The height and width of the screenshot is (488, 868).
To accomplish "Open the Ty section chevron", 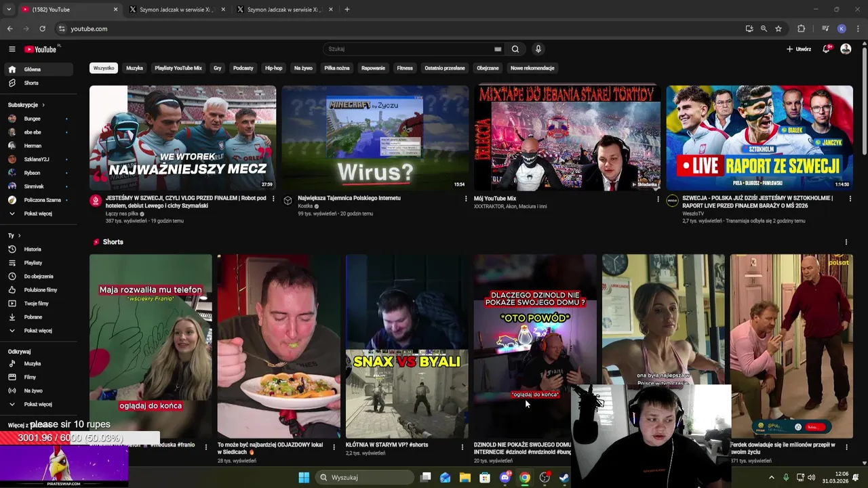I will [19, 235].
